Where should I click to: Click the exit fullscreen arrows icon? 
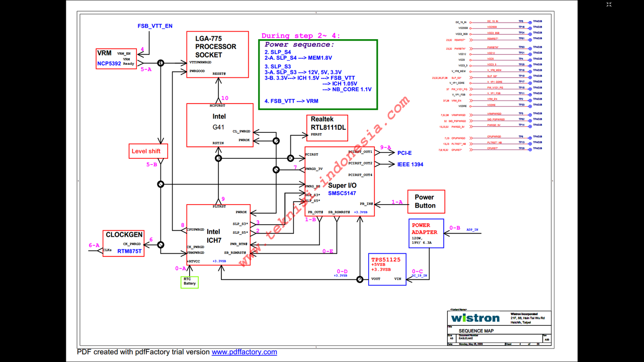[609, 5]
